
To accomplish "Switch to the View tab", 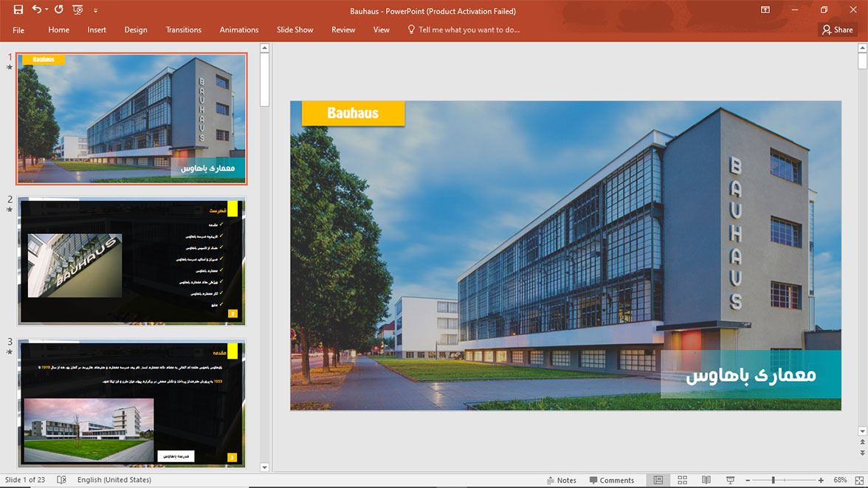I will pos(381,30).
